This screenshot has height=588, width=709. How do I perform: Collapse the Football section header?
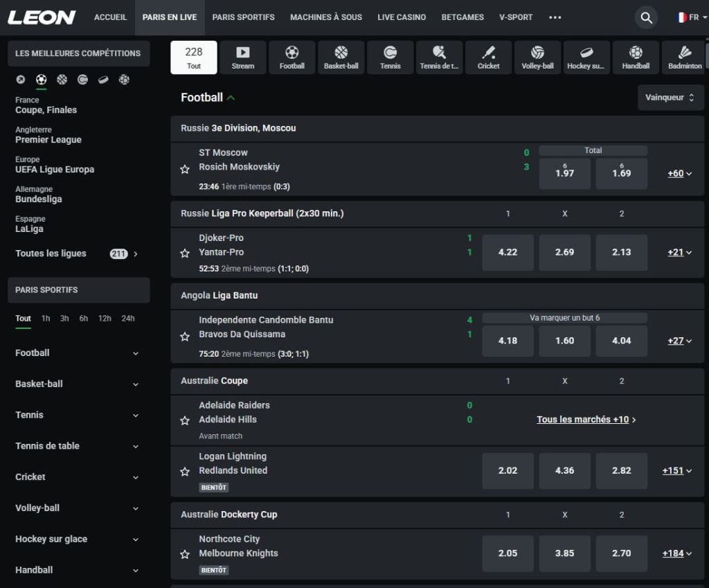point(208,98)
